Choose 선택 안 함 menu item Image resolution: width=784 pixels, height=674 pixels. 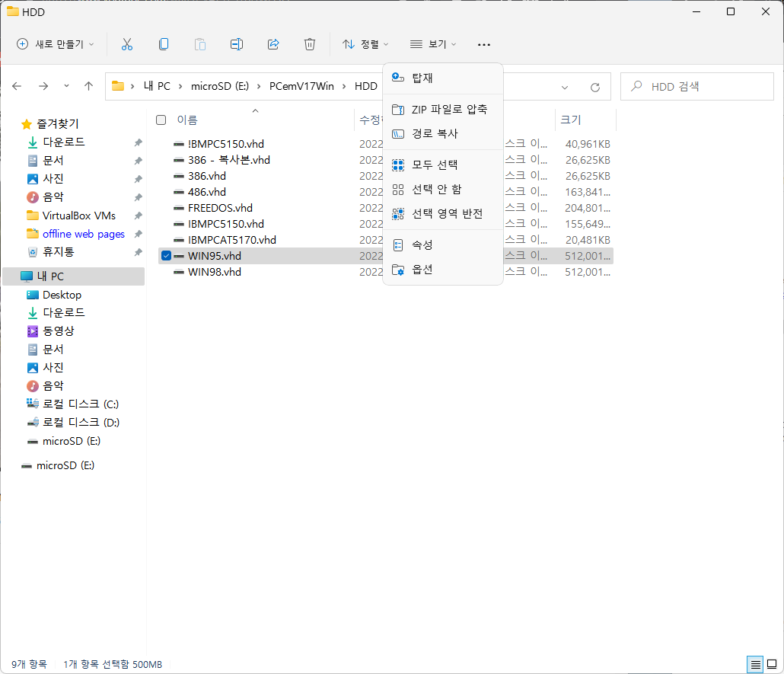point(443,189)
